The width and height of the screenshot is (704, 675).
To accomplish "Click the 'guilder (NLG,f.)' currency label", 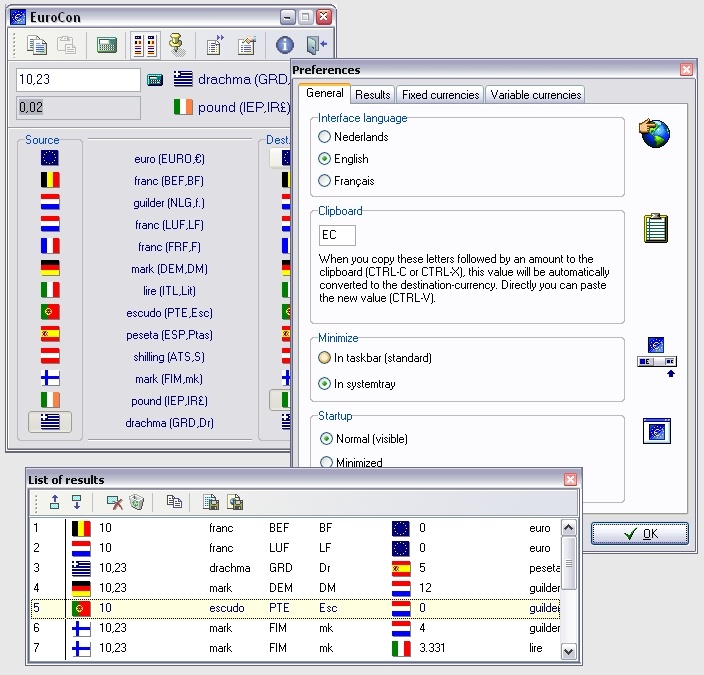I will [x=169, y=203].
